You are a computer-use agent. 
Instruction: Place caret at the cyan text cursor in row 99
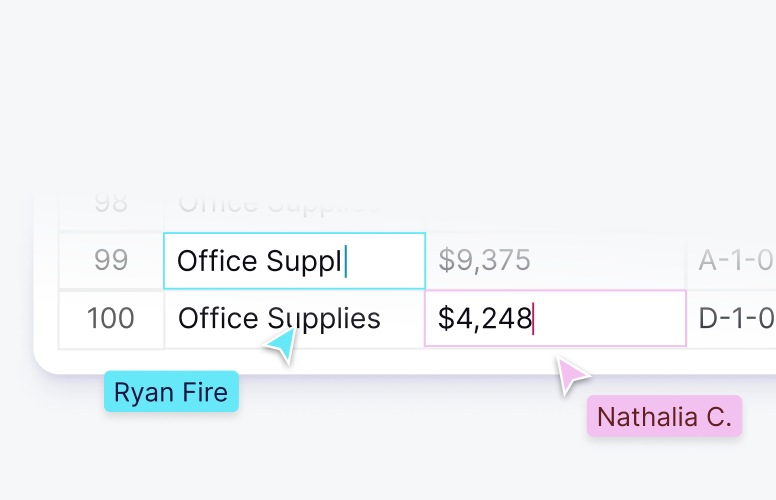[345, 262]
